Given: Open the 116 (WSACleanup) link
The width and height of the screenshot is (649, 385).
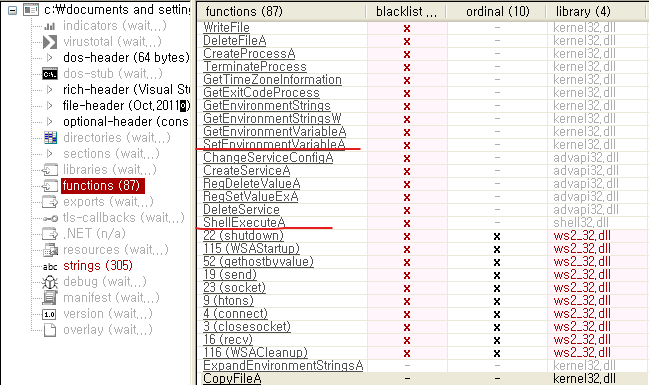Looking at the screenshot, I should pyautogui.click(x=255, y=353).
